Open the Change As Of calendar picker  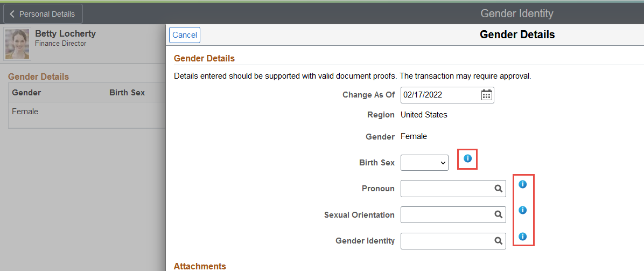(486, 95)
